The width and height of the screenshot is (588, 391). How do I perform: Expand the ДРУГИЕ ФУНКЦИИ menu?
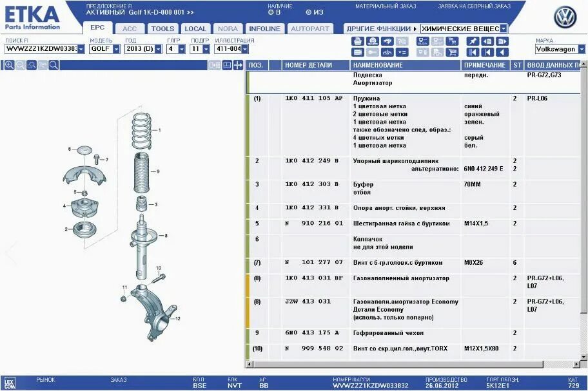(381, 28)
